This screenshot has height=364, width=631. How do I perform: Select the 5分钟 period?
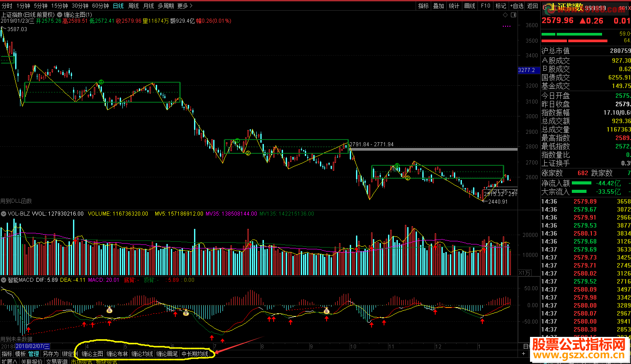pos(40,6)
